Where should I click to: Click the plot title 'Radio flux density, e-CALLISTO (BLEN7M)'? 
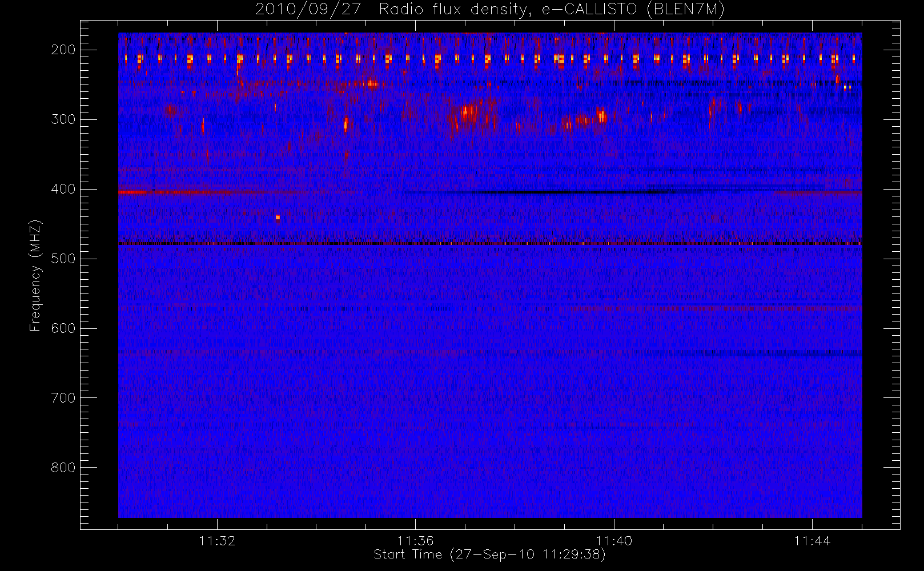pos(552,10)
